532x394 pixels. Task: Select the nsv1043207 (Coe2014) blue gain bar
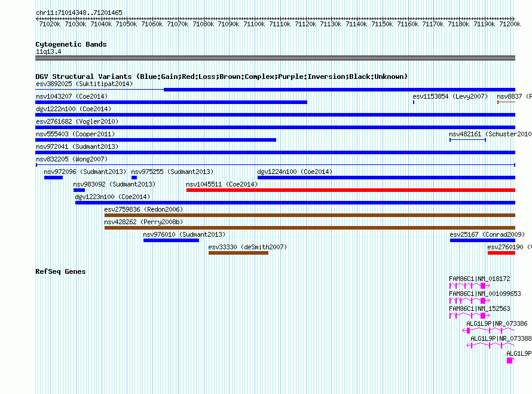tap(172, 102)
